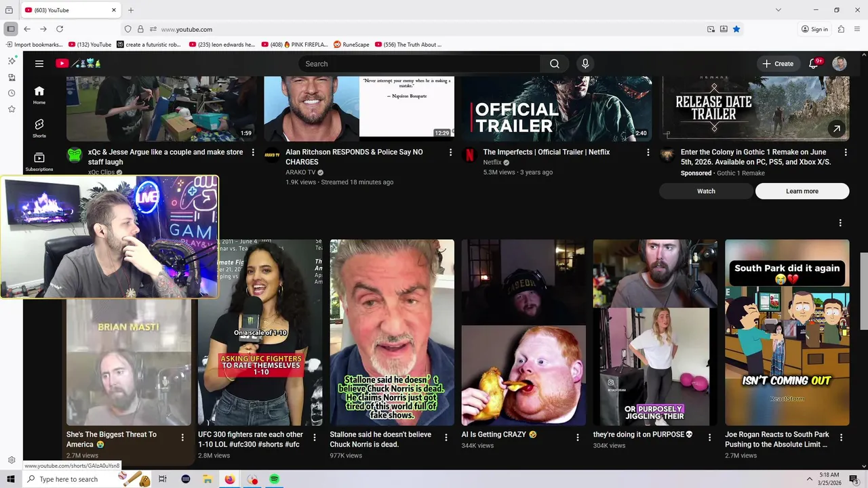
Task: Open options for the Joe Rogan South Park short
Action: click(841, 438)
